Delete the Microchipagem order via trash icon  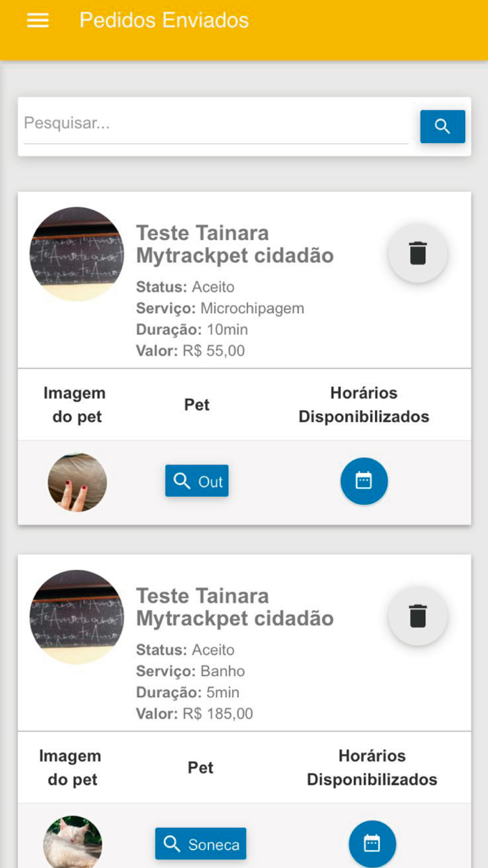pos(418,253)
